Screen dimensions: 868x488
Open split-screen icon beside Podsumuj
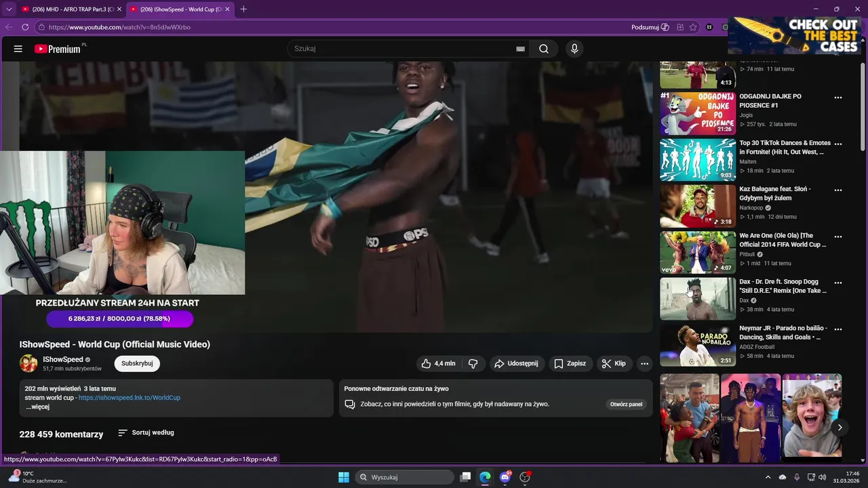pos(680,27)
